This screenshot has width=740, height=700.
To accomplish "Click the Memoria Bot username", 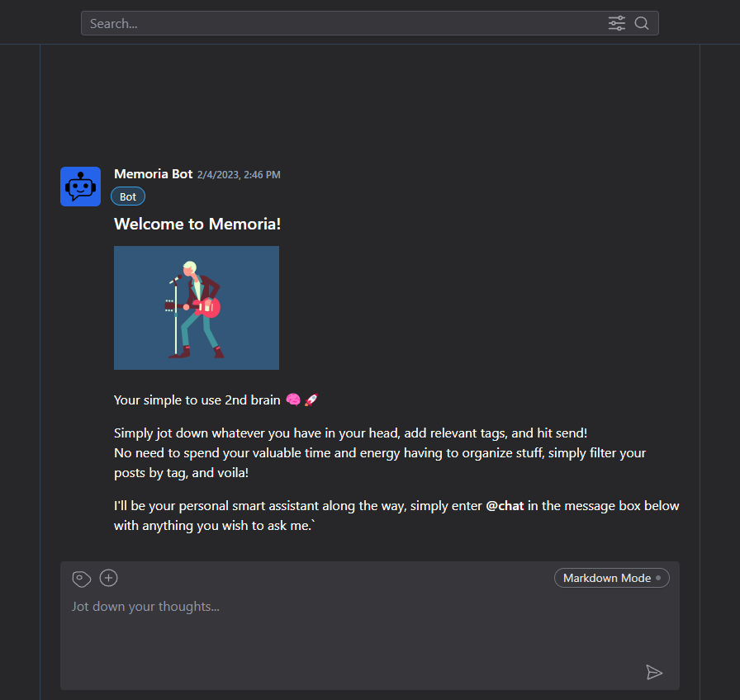I will click(154, 174).
